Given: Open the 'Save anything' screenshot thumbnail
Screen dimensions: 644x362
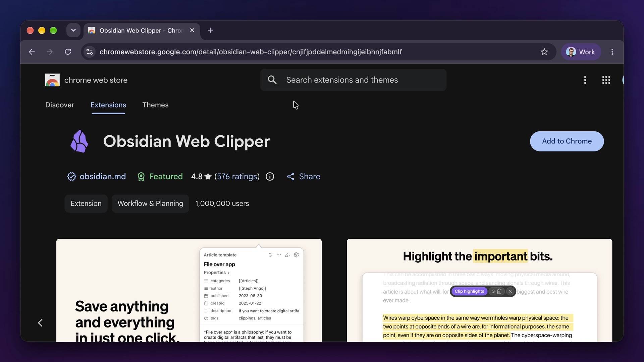Looking at the screenshot, I should pyautogui.click(x=189, y=290).
